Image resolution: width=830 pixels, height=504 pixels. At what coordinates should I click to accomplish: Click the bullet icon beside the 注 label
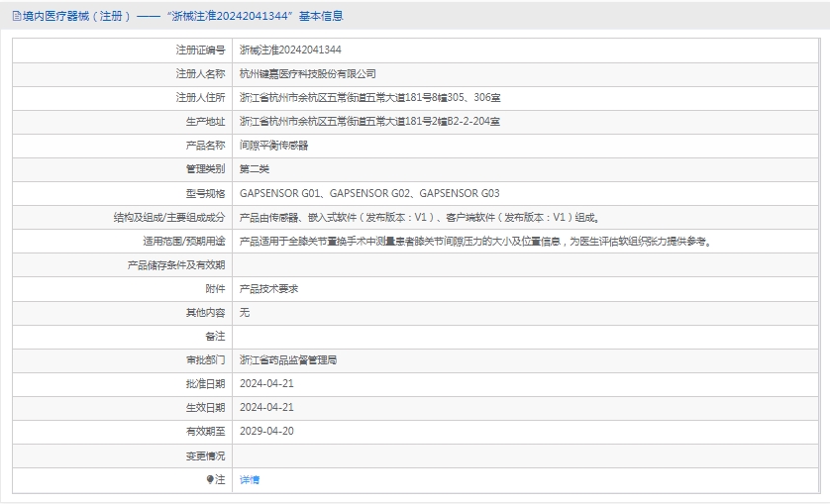pos(210,479)
